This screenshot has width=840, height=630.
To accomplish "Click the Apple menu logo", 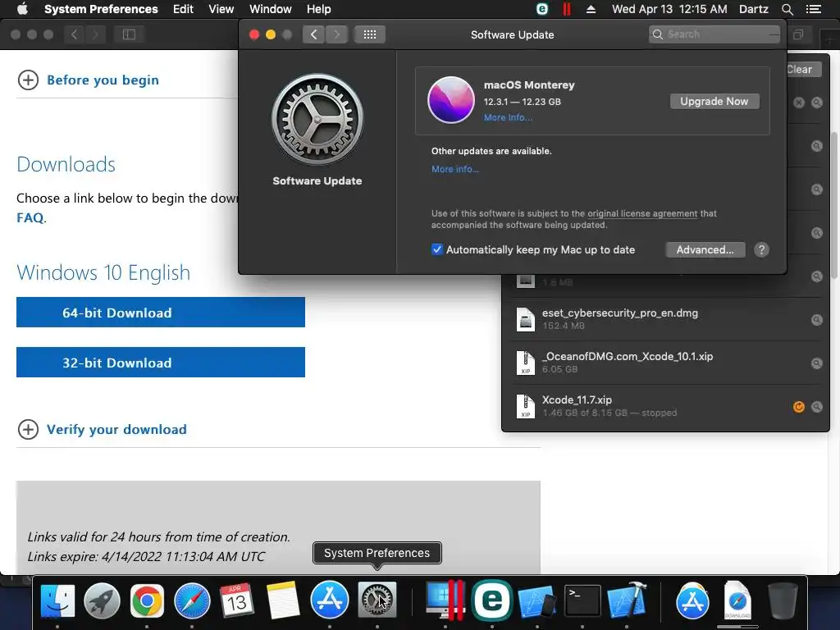I will [22, 9].
